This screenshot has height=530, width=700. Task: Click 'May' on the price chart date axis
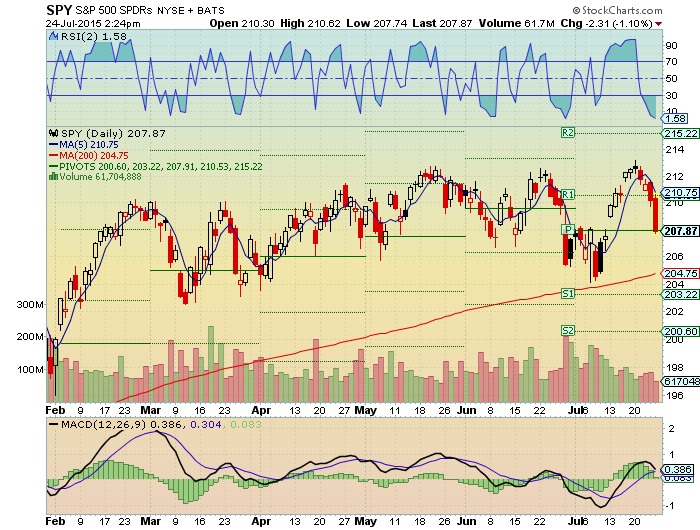[x=366, y=410]
